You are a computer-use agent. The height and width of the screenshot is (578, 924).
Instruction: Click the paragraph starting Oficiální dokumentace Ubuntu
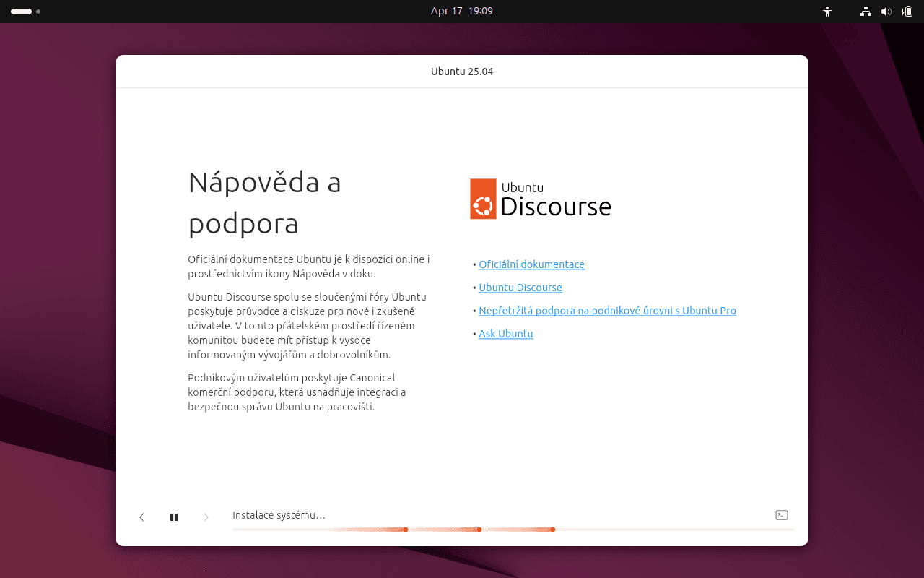[x=309, y=267]
